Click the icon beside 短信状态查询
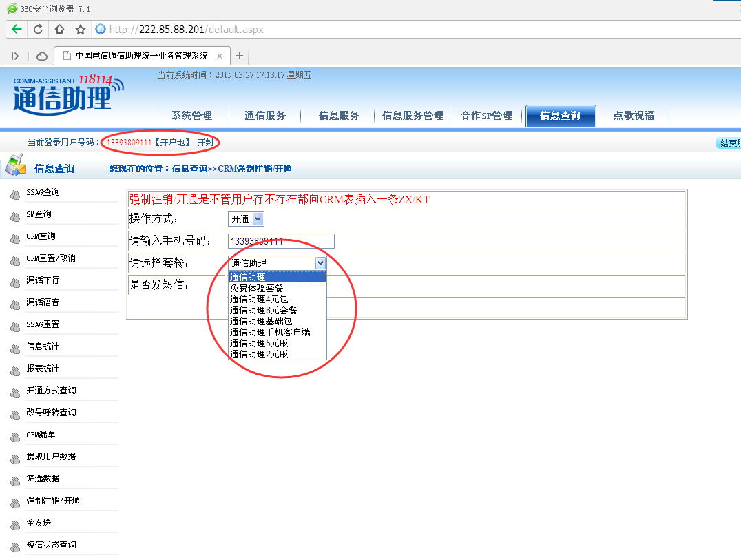The width and height of the screenshot is (741, 560). click(x=15, y=547)
